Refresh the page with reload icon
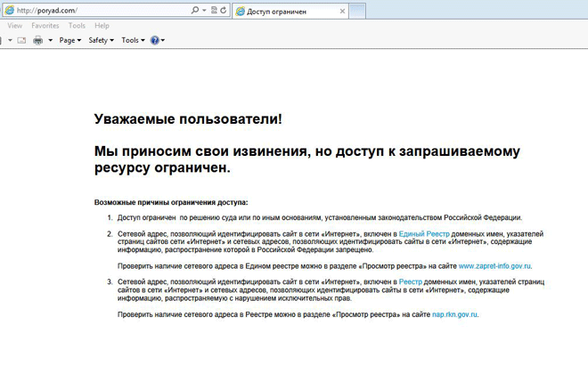 222,10
